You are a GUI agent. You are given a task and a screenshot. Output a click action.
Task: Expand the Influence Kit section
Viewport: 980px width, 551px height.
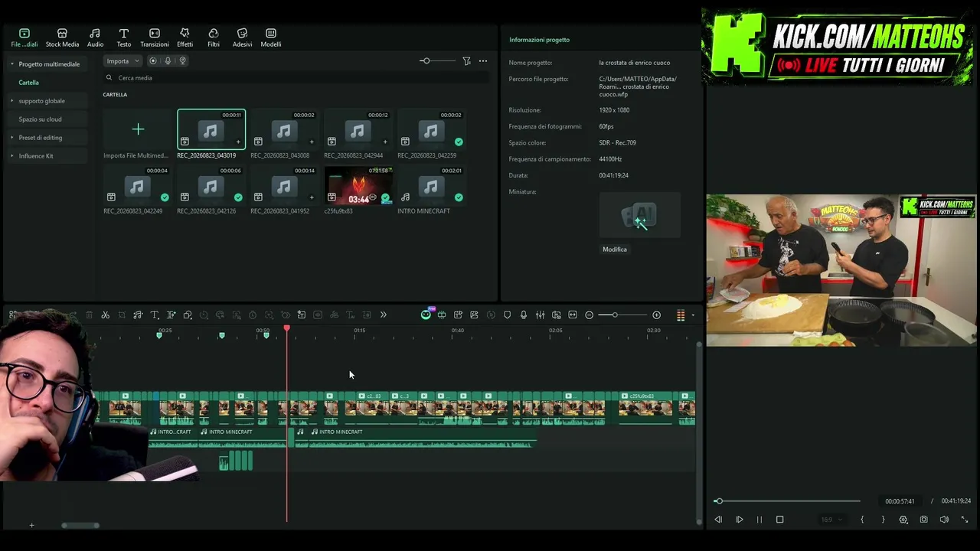click(12, 156)
